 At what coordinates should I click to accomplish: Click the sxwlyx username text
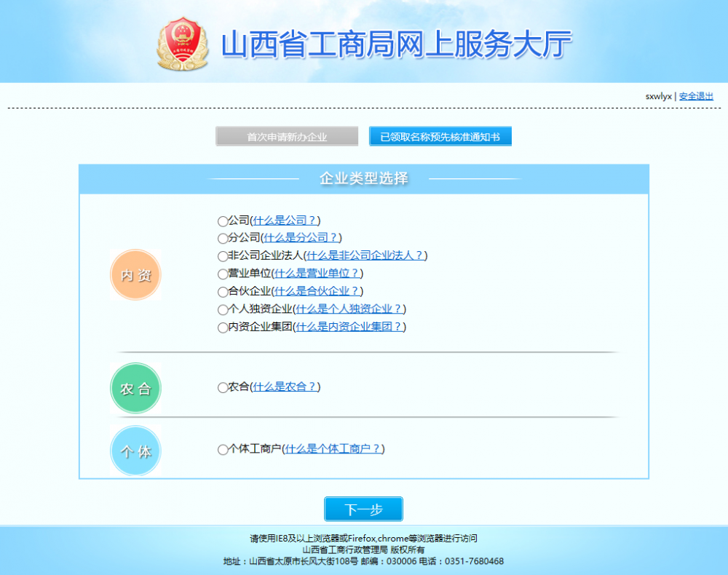tap(656, 95)
